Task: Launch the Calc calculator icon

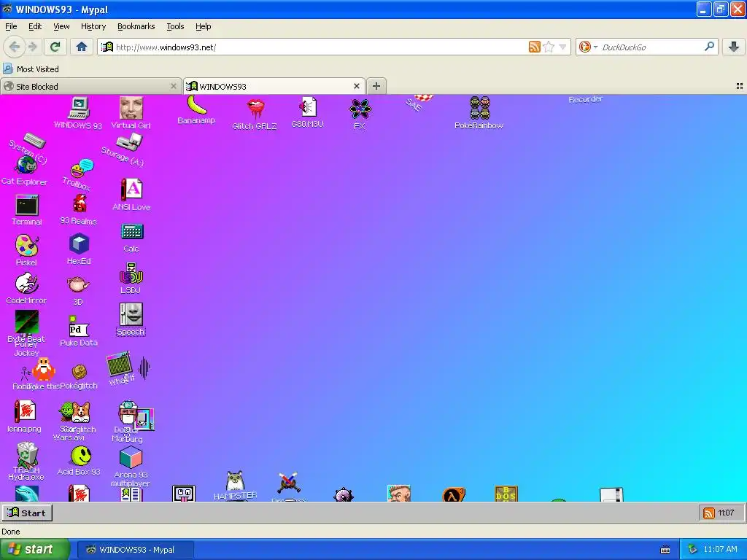Action: pyautogui.click(x=132, y=232)
